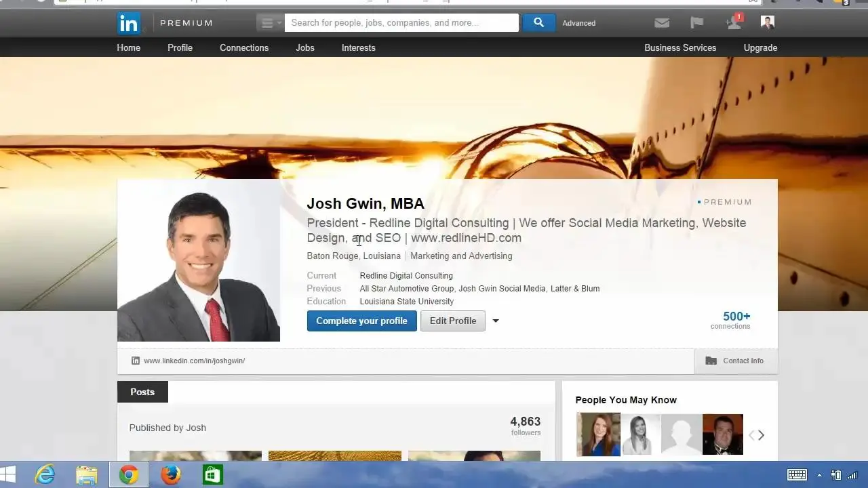Launch Firefox from taskbar
868x488 pixels.
click(171, 474)
